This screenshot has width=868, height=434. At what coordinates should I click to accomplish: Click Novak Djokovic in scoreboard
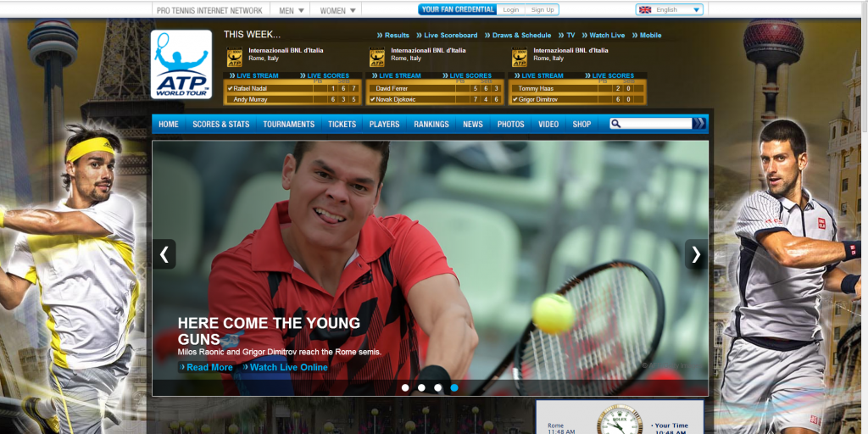(x=395, y=99)
